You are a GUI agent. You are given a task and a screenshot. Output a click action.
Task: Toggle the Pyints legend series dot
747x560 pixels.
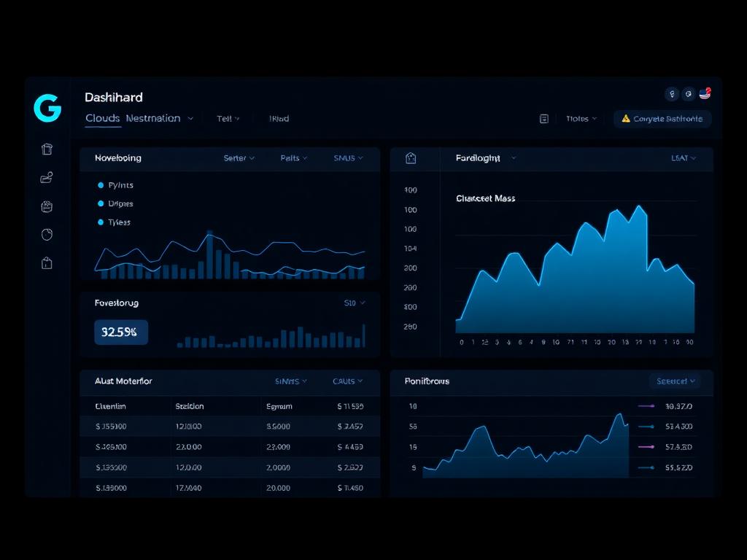point(101,185)
